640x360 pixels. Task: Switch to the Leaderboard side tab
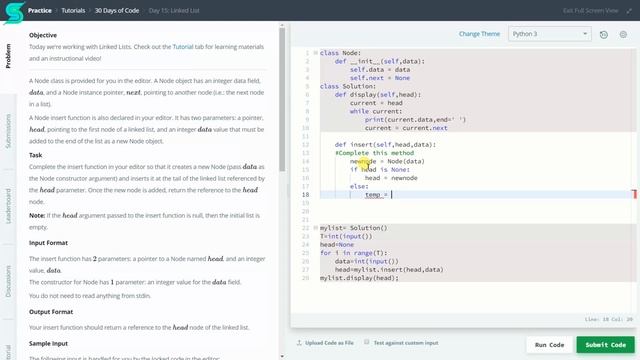point(8,206)
